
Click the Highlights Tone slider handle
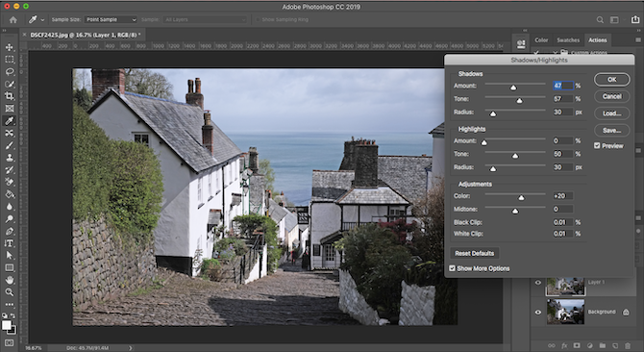[x=515, y=156]
